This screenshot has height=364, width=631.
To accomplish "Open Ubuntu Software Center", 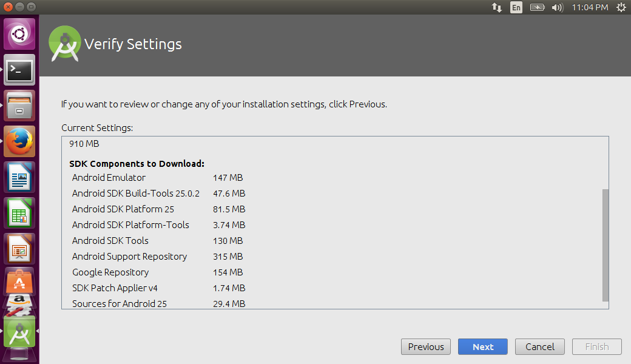I will pyautogui.click(x=19, y=281).
